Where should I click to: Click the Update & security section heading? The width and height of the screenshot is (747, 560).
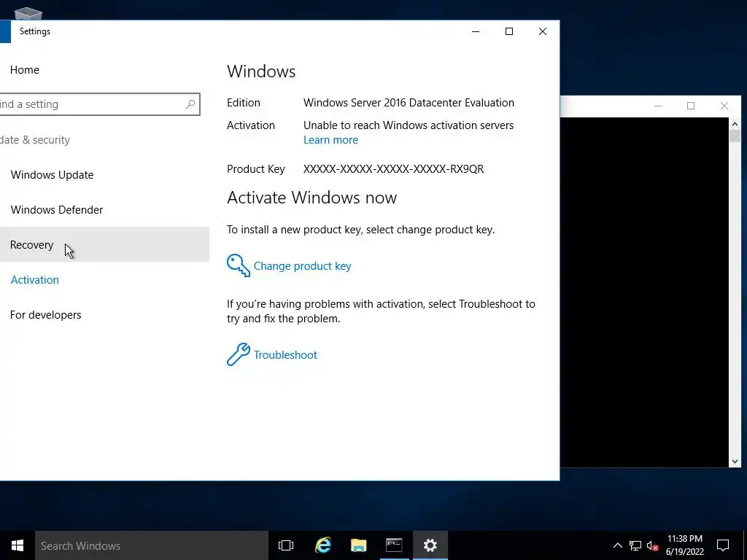click(x=35, y=140)
